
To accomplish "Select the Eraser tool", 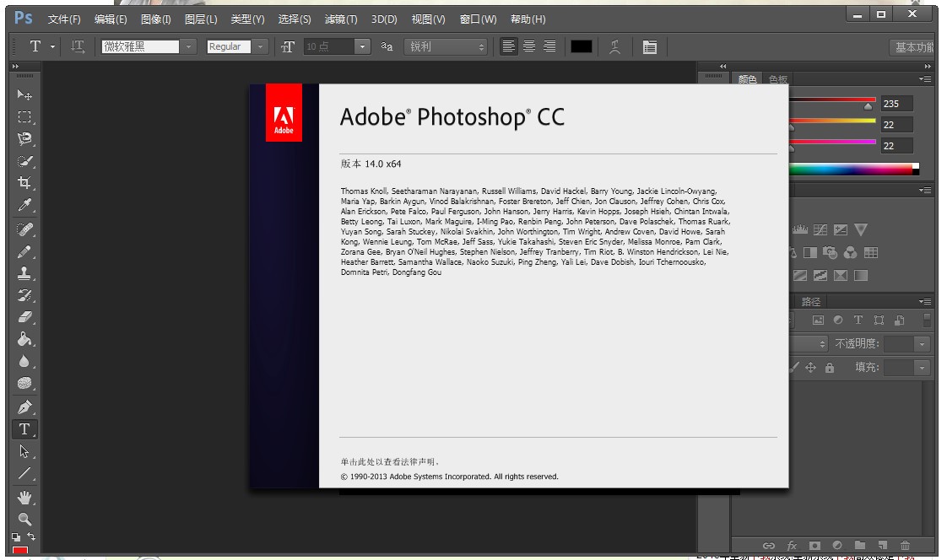I will [x=24, y=317].
